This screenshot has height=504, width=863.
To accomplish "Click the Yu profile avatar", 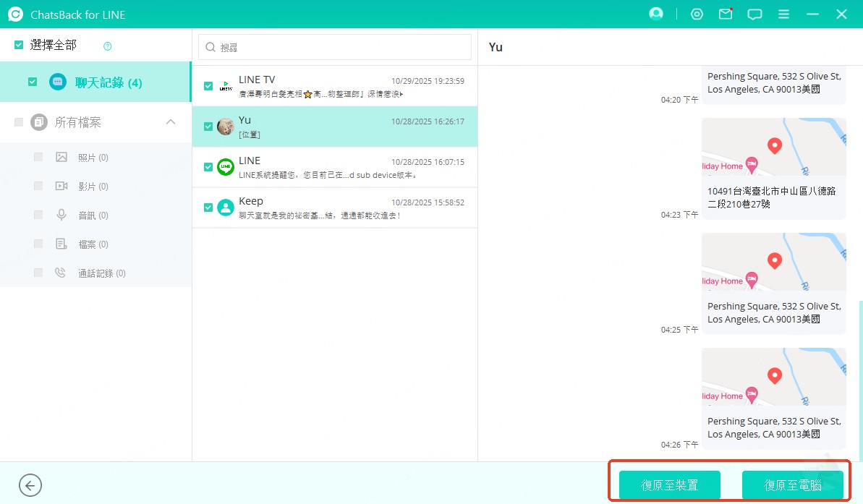I will [226, 127].
